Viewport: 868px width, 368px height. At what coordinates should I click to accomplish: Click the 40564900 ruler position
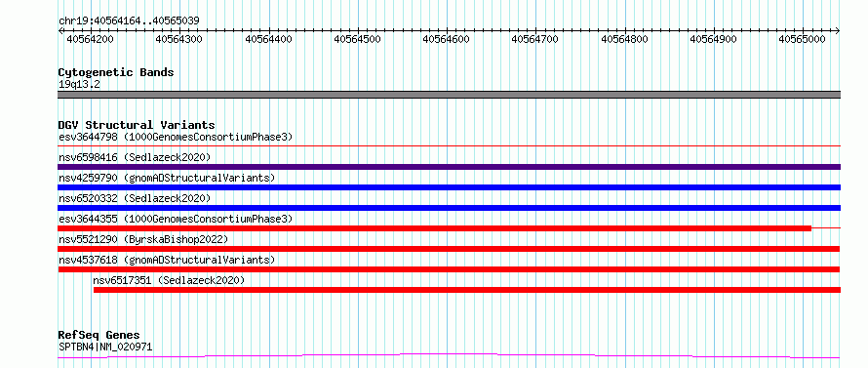click(x=714, y=39)
